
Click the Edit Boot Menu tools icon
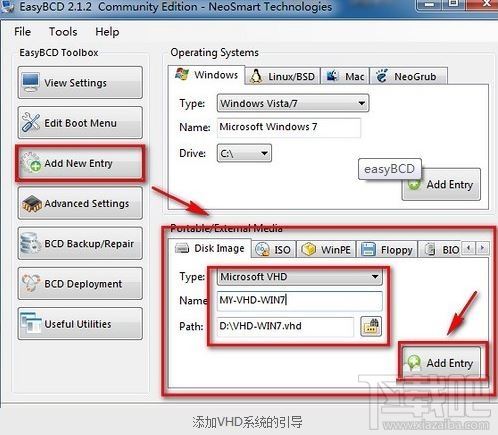click(31, 122)
